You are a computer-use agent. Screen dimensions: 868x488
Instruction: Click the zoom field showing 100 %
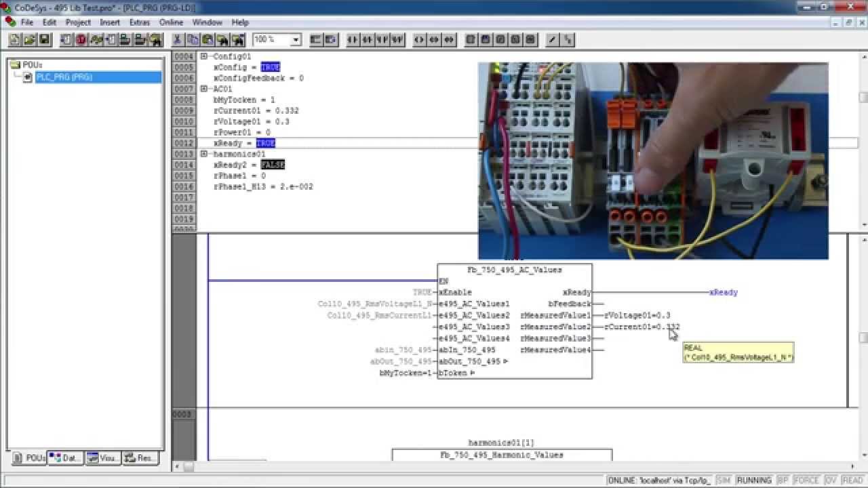tap(271, 40)
